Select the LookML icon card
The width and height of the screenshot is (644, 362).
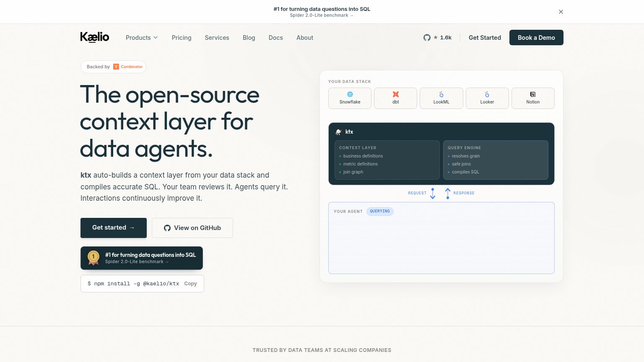441,98
